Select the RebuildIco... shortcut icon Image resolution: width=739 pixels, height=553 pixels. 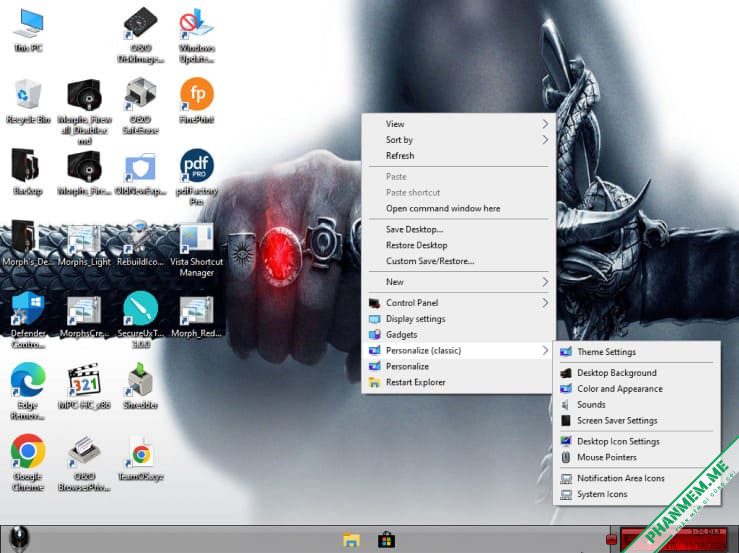point(140,237)
